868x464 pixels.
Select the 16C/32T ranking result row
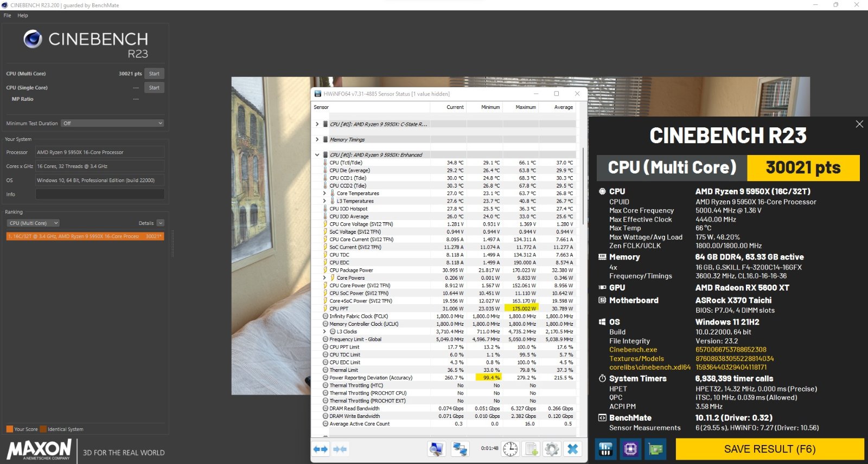point(85,236)
